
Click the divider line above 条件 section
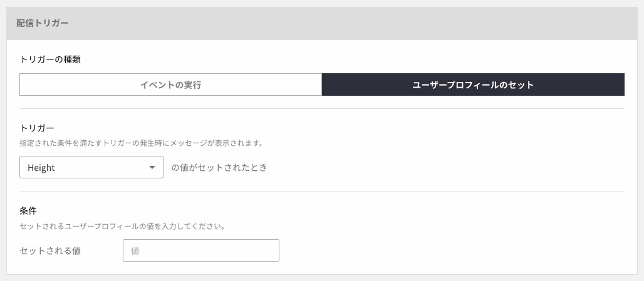point(322,191)
